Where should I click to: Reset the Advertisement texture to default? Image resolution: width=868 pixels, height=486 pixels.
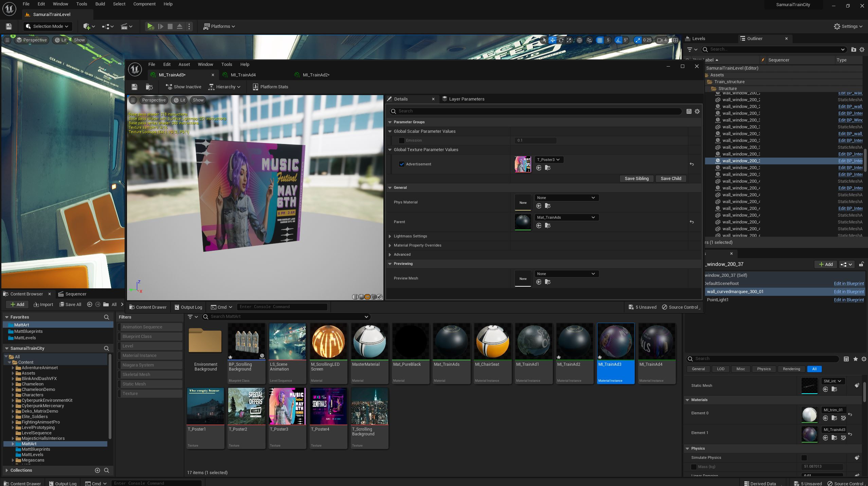[x=692, y=164]
